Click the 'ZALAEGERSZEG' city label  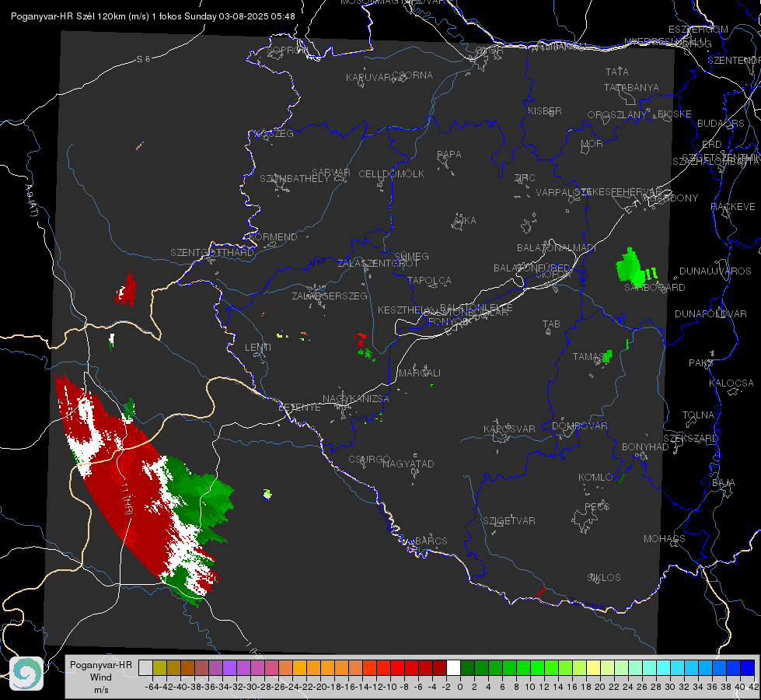(330, 296)
